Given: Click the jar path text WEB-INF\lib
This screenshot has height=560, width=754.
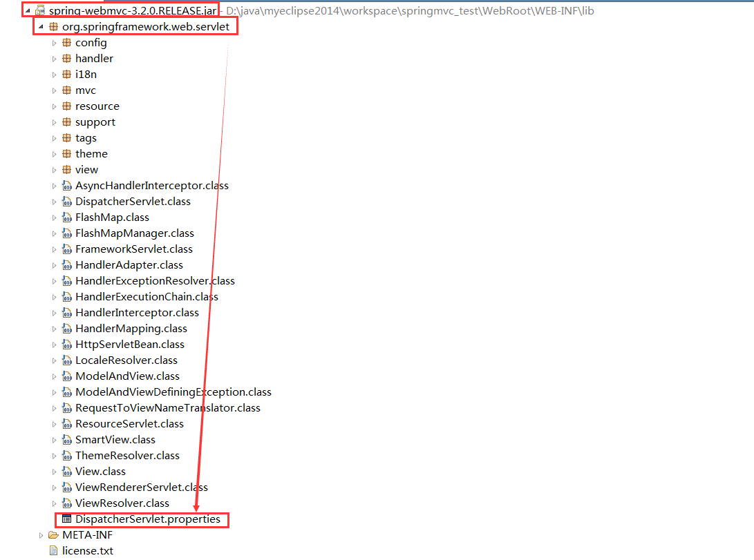Looking at the screenshot, I should (564, 10).
